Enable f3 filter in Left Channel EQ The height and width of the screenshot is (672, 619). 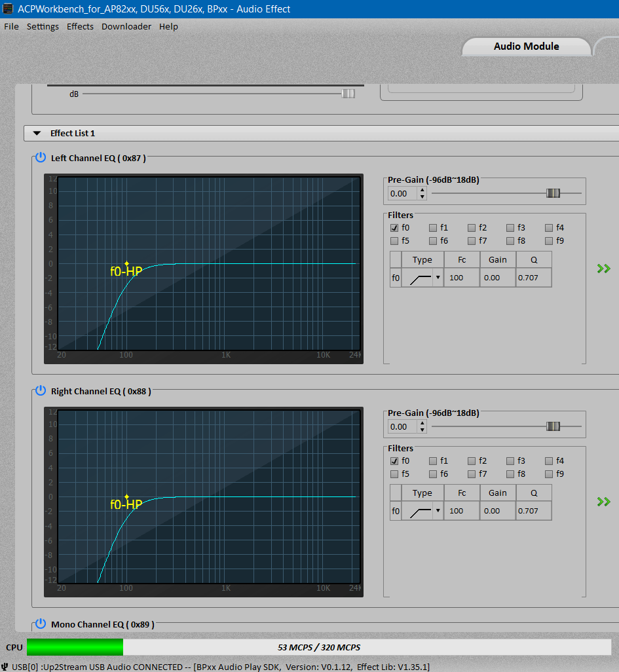(x=510, y=228)
